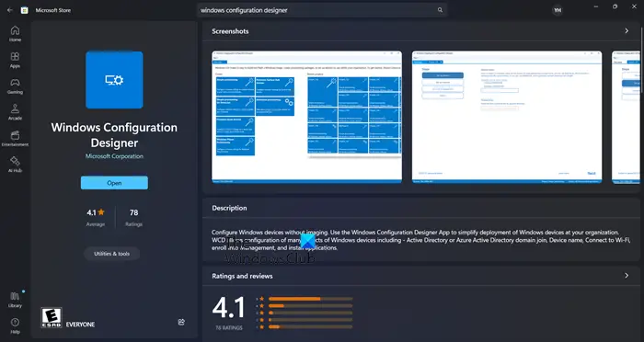Viewport: 644px width, 342px height.
Task: Click the Open button
Action: tap(114, 183)
